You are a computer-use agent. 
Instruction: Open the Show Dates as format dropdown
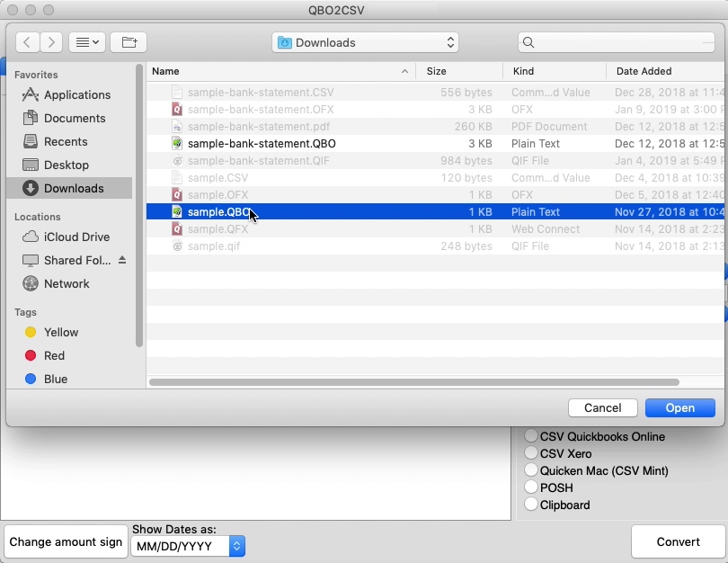188,546
